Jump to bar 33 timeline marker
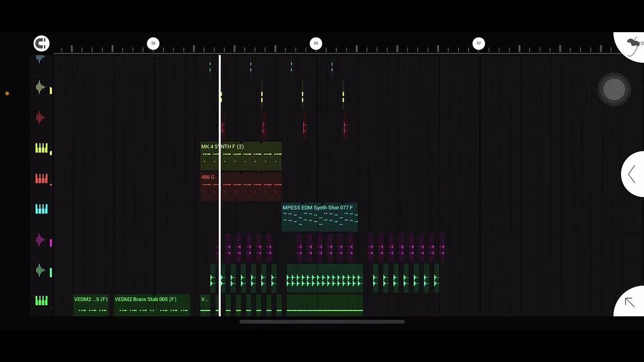This screenshot has height=362, width=644. point(153,43)
